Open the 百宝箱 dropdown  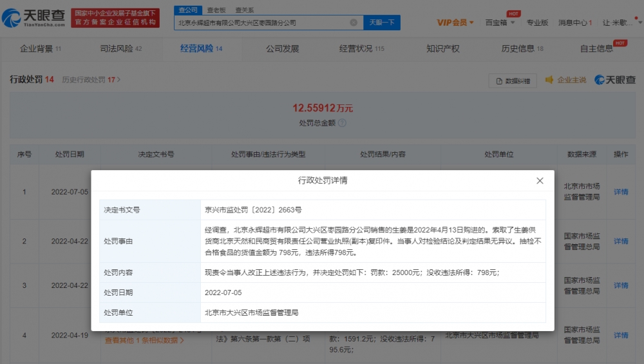(x=500, y=23)
